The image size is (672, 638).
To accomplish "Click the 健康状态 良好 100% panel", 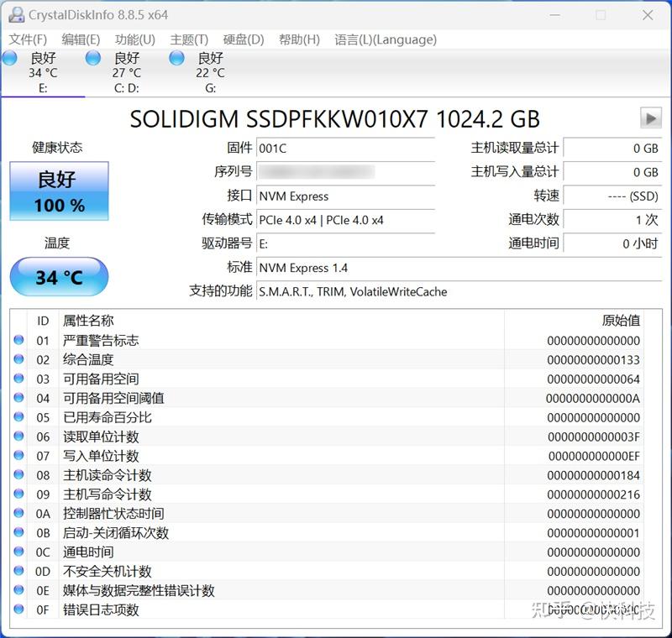I will click(x=59, y=191).
